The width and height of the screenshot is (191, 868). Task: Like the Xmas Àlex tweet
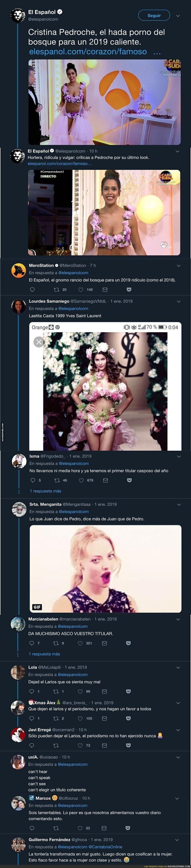pos(80,718)
